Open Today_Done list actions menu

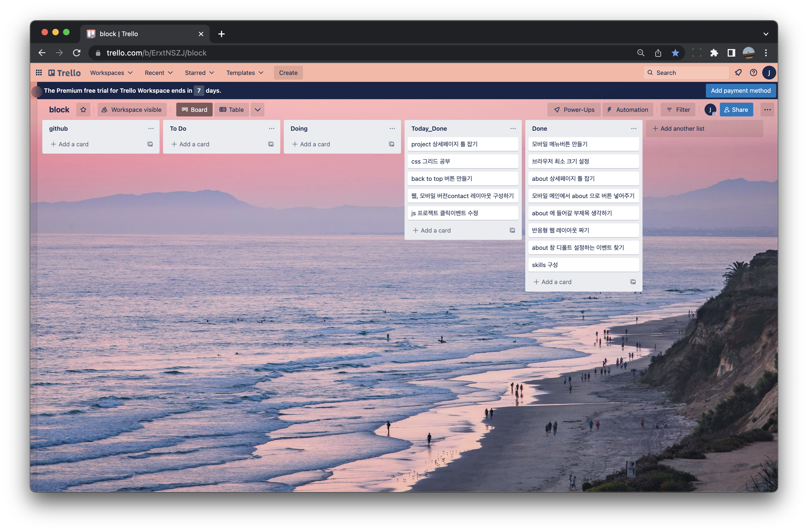(x=513, y=129)
